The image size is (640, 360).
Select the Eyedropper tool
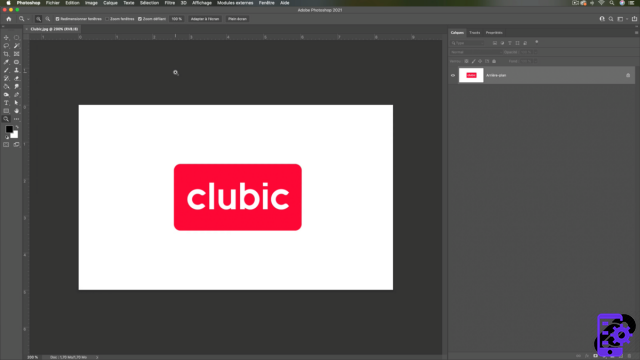point(6,62)
